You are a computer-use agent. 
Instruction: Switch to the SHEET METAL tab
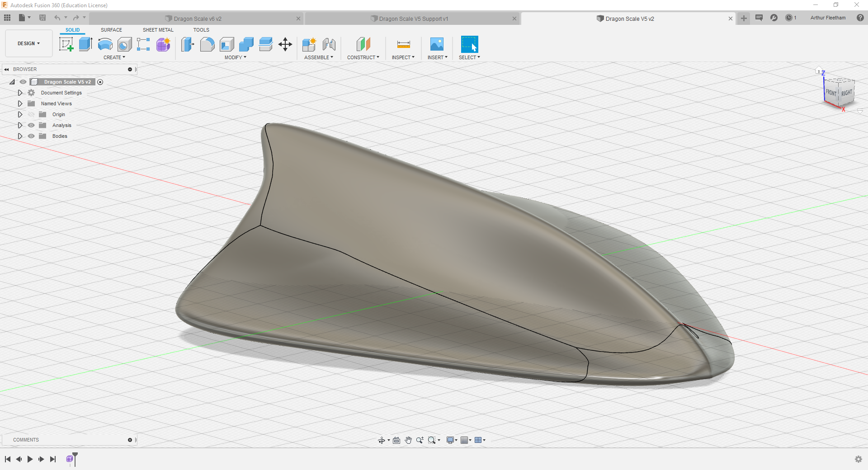158,30
